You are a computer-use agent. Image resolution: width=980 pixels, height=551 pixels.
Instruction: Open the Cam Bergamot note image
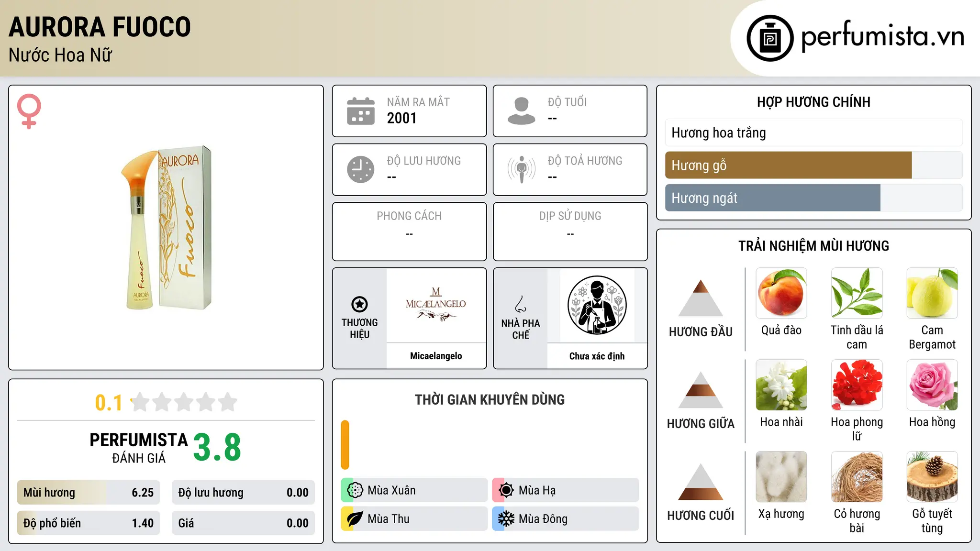[932, 293]
